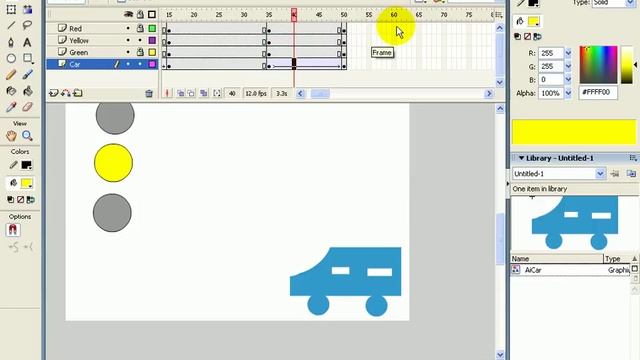Viewport: 640px width, 360px height.
Task: Toggle Onion Skin button
Action: (180, 93)
